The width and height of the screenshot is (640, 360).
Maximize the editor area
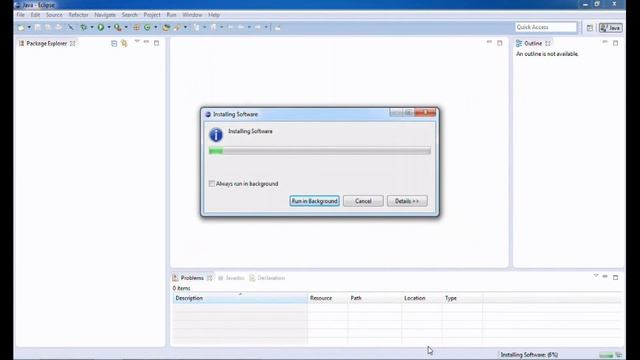[500, 43]
